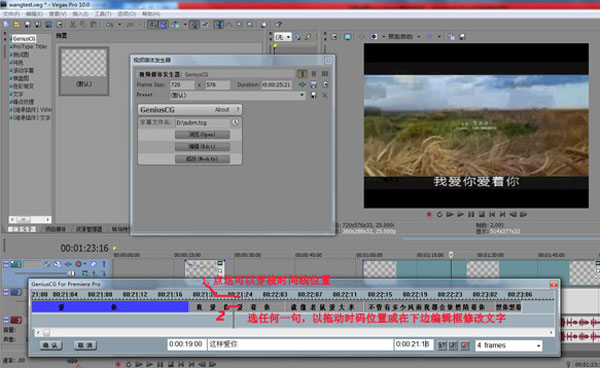Screen dimensions: 600x368
Task: Click the Open folder icon in main toolbar
Action: 17,24
